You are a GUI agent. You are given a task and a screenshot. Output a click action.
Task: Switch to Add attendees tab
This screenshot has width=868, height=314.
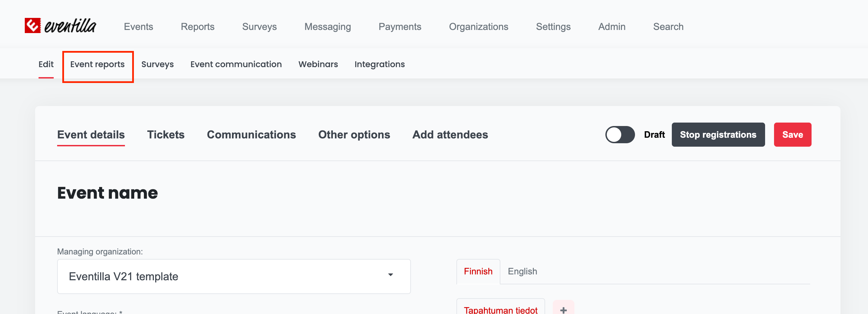point(450,135)
